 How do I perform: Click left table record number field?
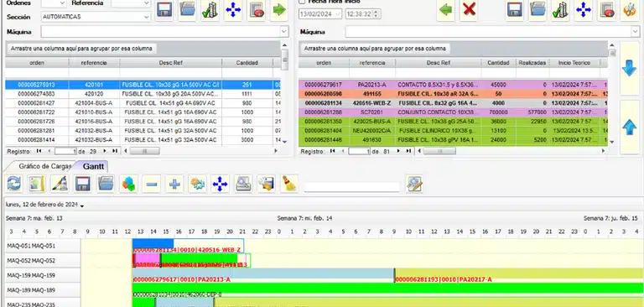(x=65, y=151)
